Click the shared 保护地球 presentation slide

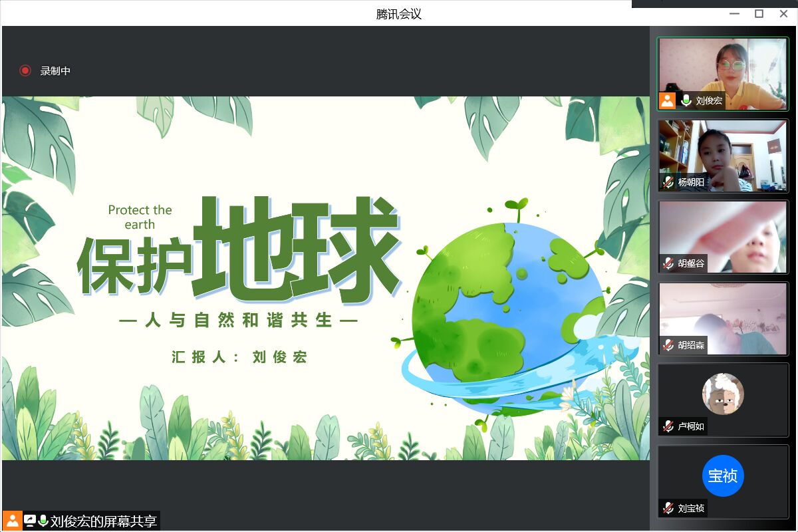pos(326,278)
